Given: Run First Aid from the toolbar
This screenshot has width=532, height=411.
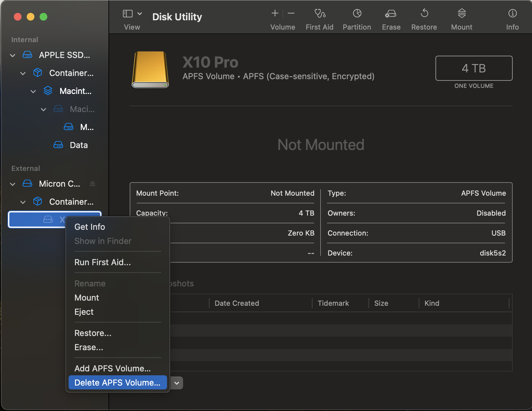Looking at the screenshot, I should click(319, 18).
